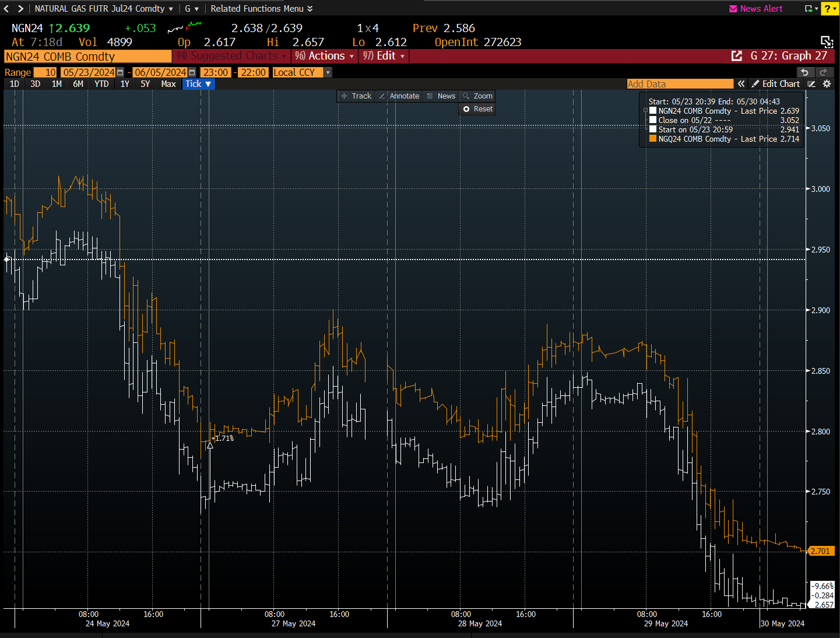840x638 pixels.
Task: Click the Add Data input field
Action: point(680,84)
